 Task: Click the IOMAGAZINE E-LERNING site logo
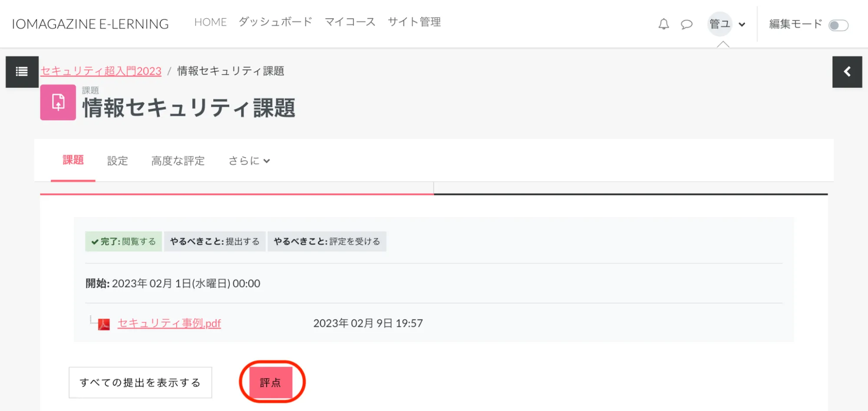coord(90,24)
